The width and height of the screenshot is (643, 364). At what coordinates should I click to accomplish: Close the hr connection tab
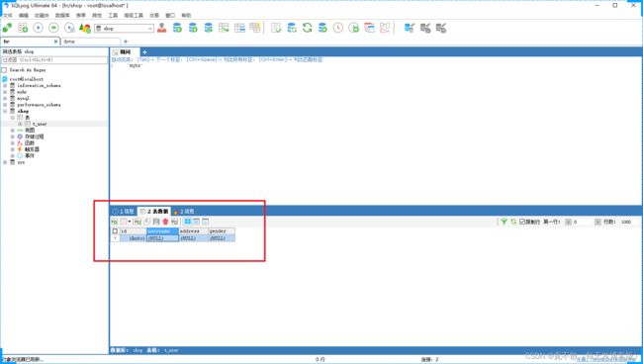point(55,42)
